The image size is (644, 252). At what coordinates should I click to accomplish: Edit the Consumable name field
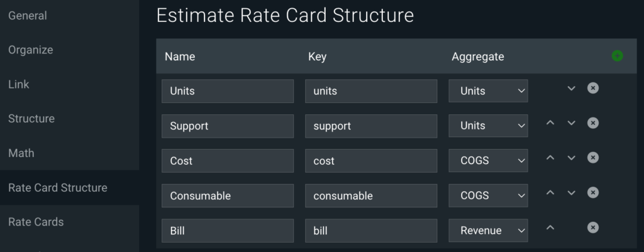click(x=228, y=195)
